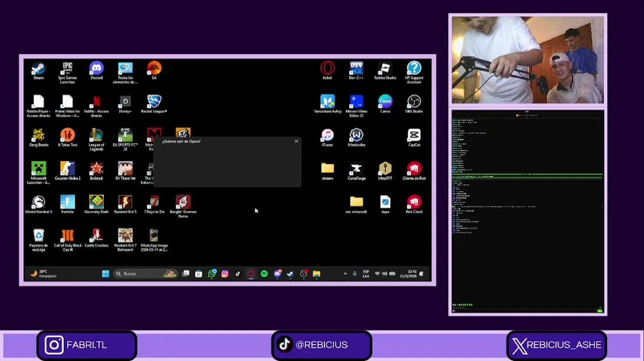This screenshot has height=361, width=644.
Task: Select the Enlisted game icon
Action: [x=96, y=171]
